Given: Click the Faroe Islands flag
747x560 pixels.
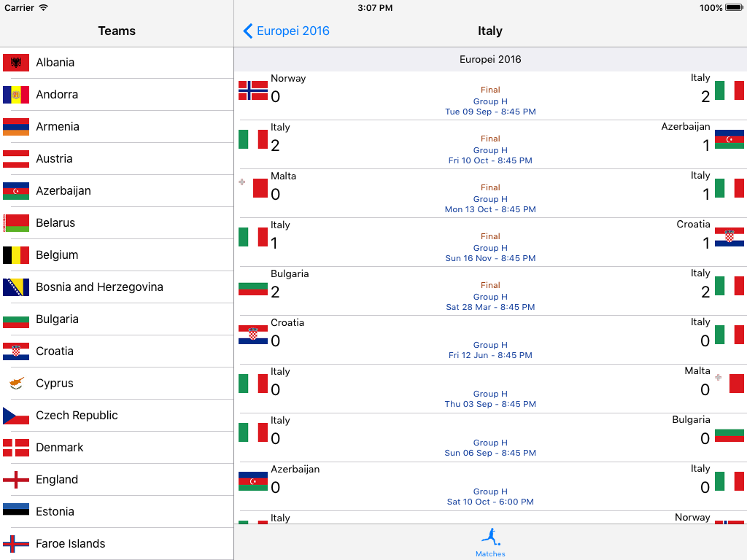Looking at the screenshot, I should pos(16,544).
